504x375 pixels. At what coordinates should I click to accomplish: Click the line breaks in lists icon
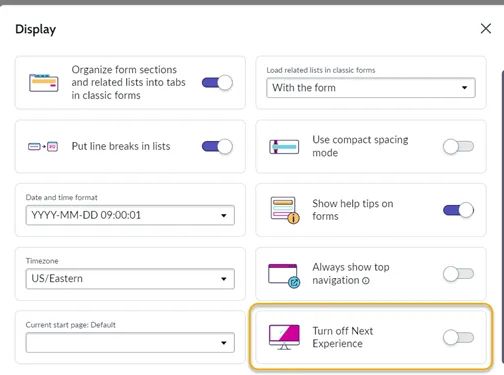tap(43, 146)
